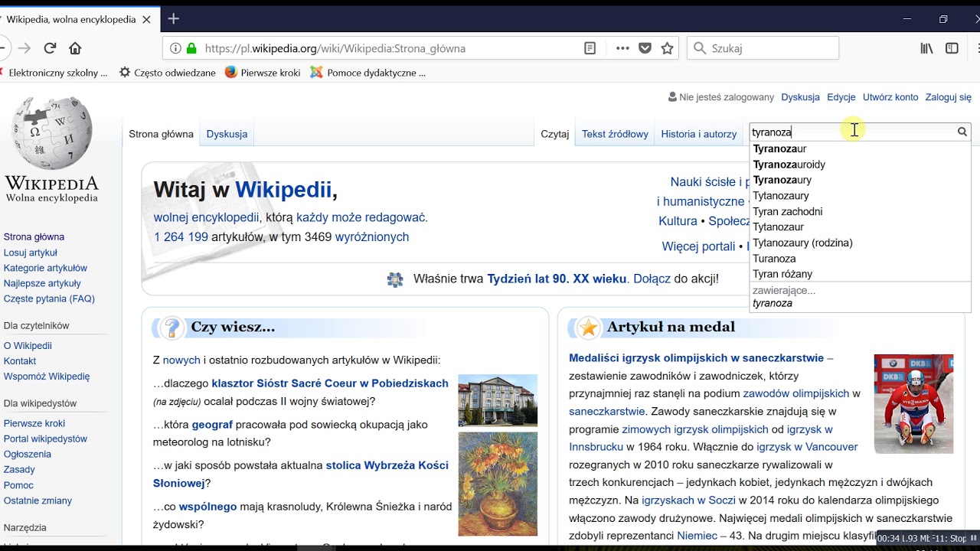Go to the browser home page icon
Screen dimensions: 980x551
point(75,48)
